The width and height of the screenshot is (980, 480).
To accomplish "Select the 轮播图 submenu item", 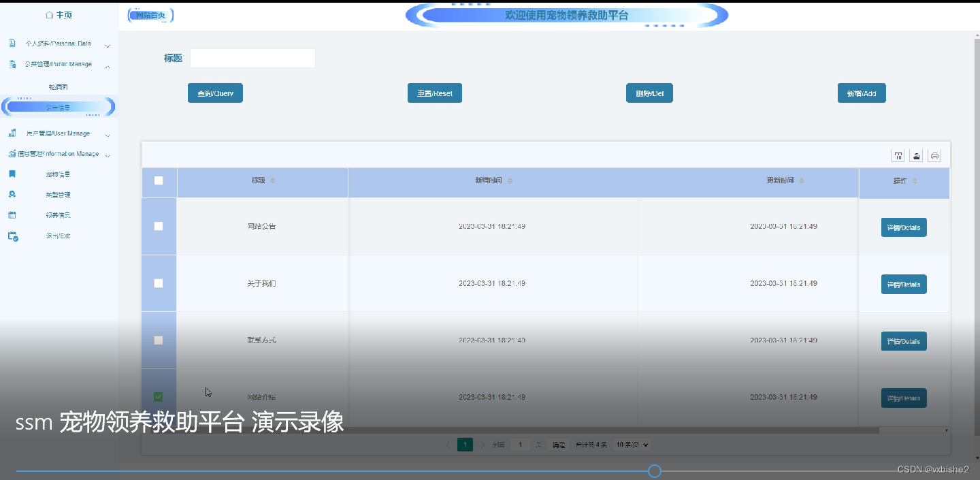I will coord(59,87).
